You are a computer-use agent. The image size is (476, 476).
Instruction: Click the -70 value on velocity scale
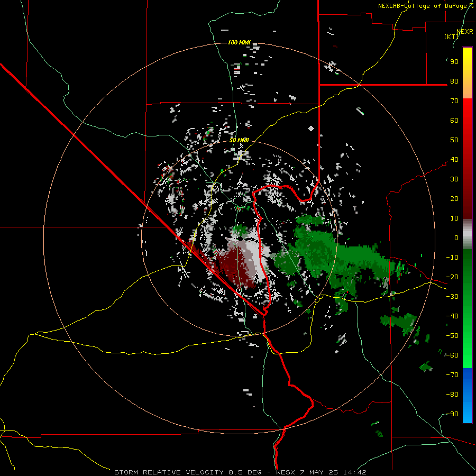(x=452, y=375)
